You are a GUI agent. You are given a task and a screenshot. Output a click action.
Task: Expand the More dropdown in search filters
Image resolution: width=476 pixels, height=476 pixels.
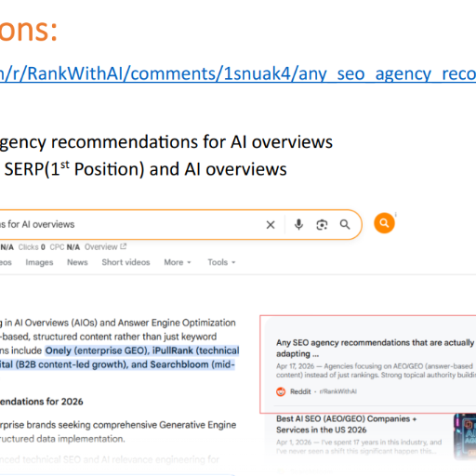click(x=178, y=262)
